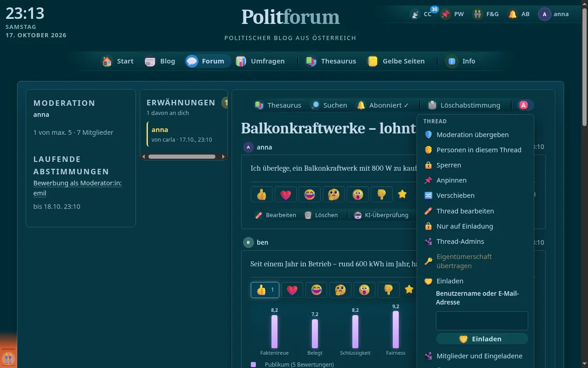Select Nur auf Einladung in thread menu
This screenshot has width=588, height=368.
point(475,226)
